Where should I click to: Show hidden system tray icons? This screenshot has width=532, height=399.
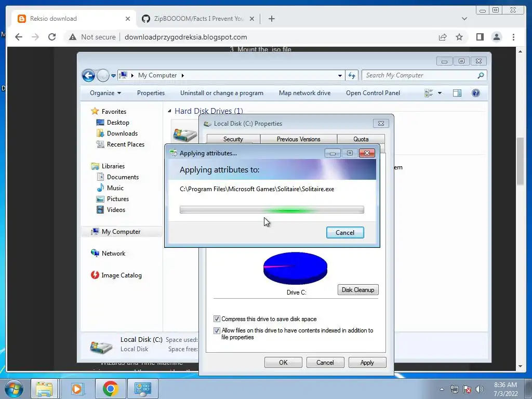(442, 389)
